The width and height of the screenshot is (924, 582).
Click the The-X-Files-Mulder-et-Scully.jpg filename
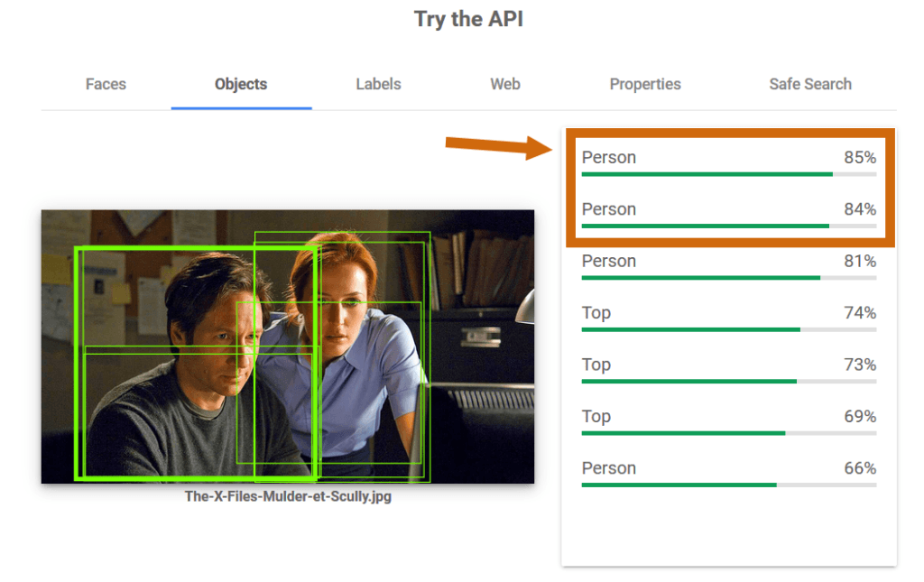point(288,496)
